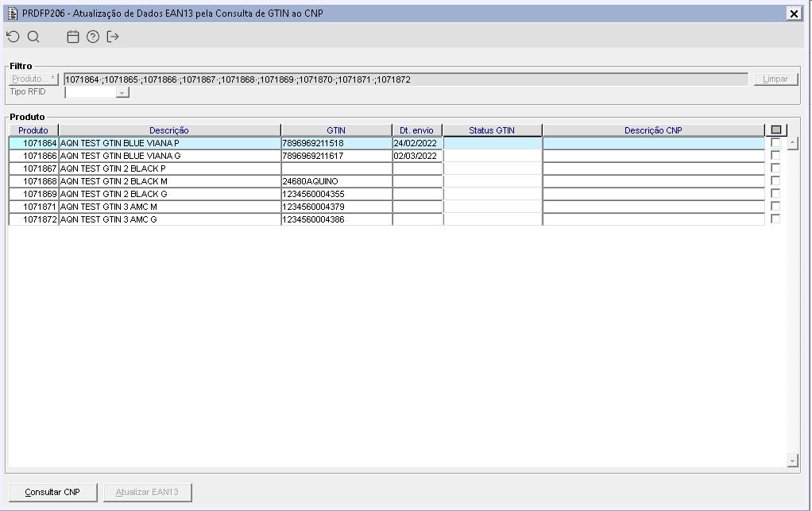
Task: Click the document icon in title bar
Action: pos(13,14)
